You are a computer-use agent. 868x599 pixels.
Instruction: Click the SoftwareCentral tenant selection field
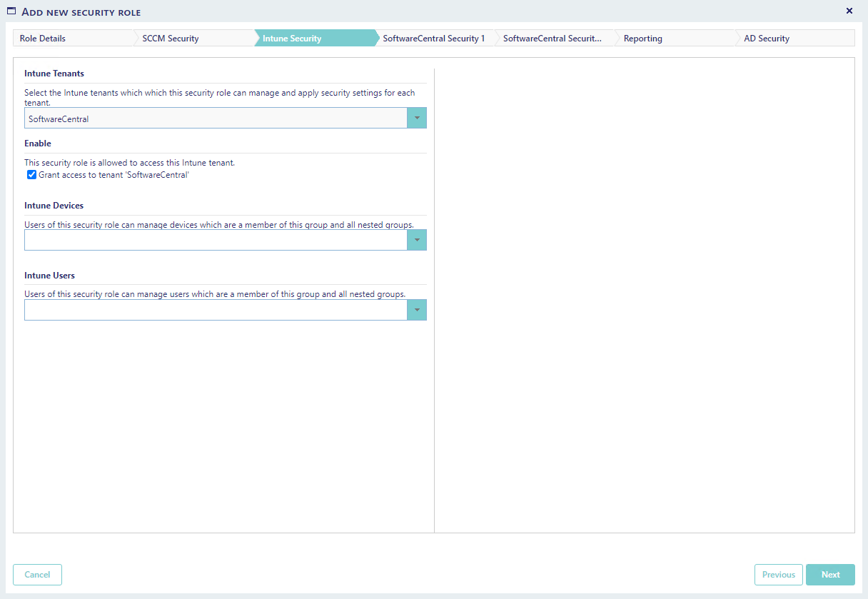coord(215,119)
